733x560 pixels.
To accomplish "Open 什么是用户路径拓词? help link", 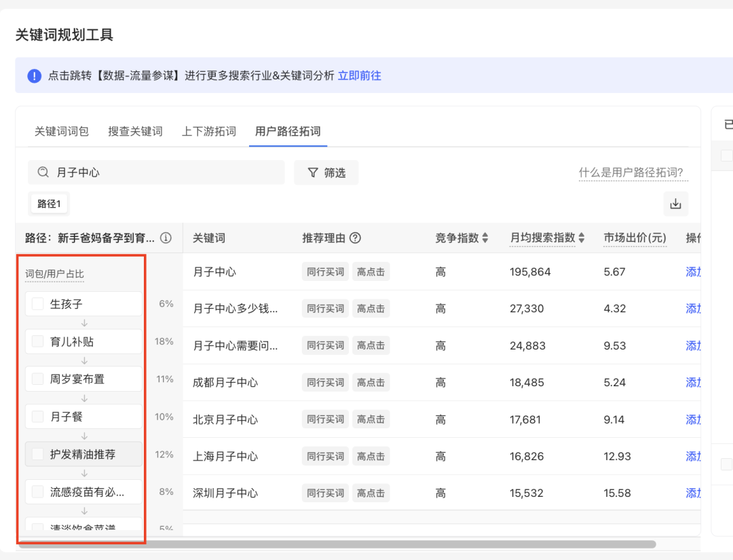I will tap(631, 172).
